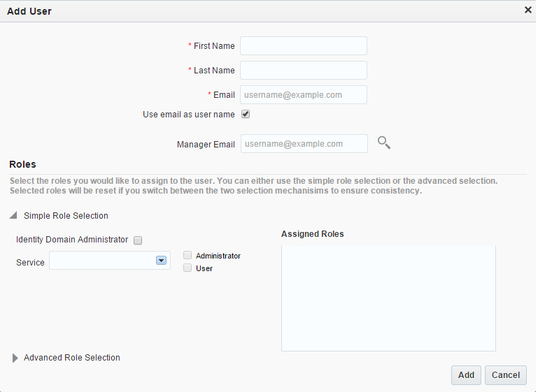Open the Service dropdown arrow

click(x=161, y=261)
